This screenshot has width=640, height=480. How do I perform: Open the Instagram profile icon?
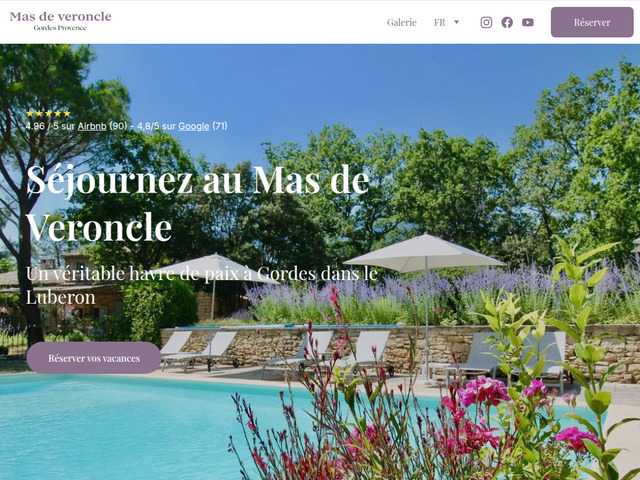(486, 22)
